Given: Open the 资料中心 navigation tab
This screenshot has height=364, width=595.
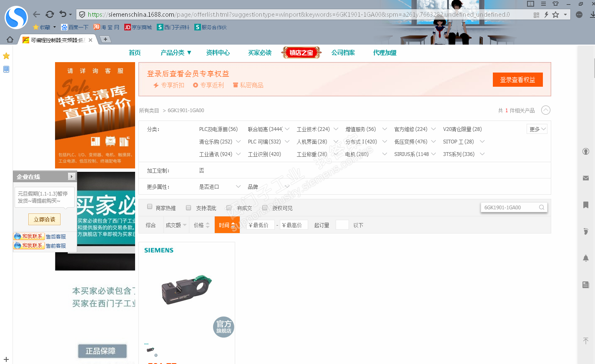Looking at the screenshot, I should pyautogui.click(x=218, y=53).
